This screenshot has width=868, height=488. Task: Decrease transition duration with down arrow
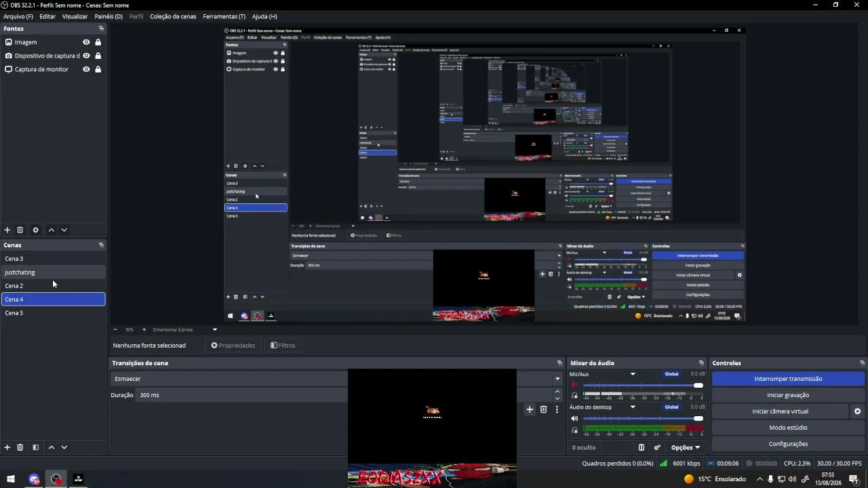[557, 399]
